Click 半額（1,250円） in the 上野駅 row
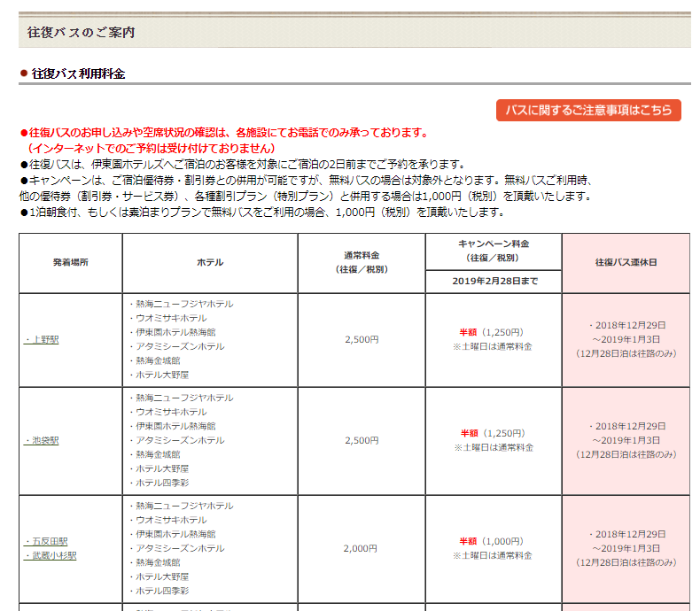The height and width of the screenshot is (611, 700). coord(492,332)
